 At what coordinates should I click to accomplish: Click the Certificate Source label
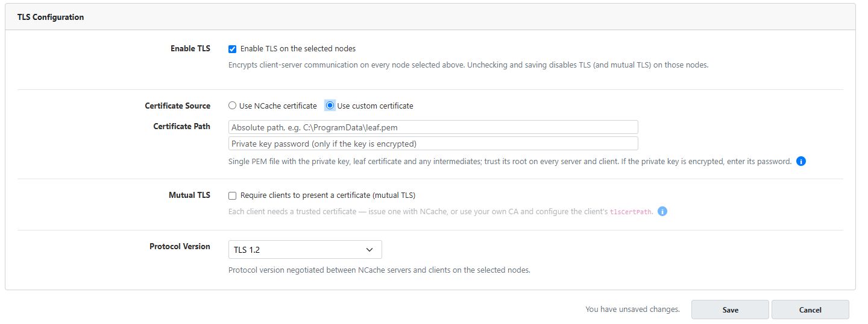click(x=178, y=106)
